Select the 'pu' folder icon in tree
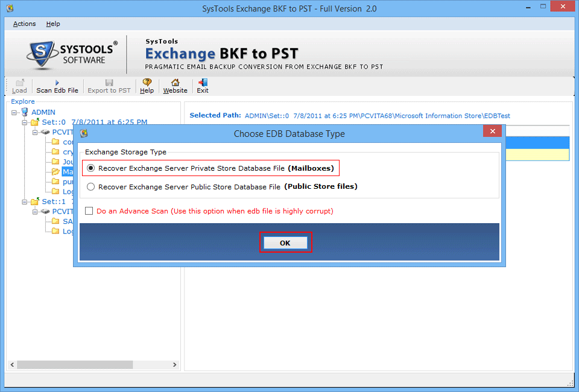The height and width of the screenshot is (392, 579). tap(55, 182)
